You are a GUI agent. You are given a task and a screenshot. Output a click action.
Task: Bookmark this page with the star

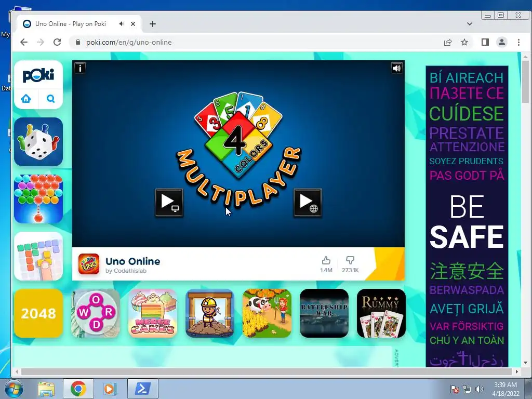464,42
